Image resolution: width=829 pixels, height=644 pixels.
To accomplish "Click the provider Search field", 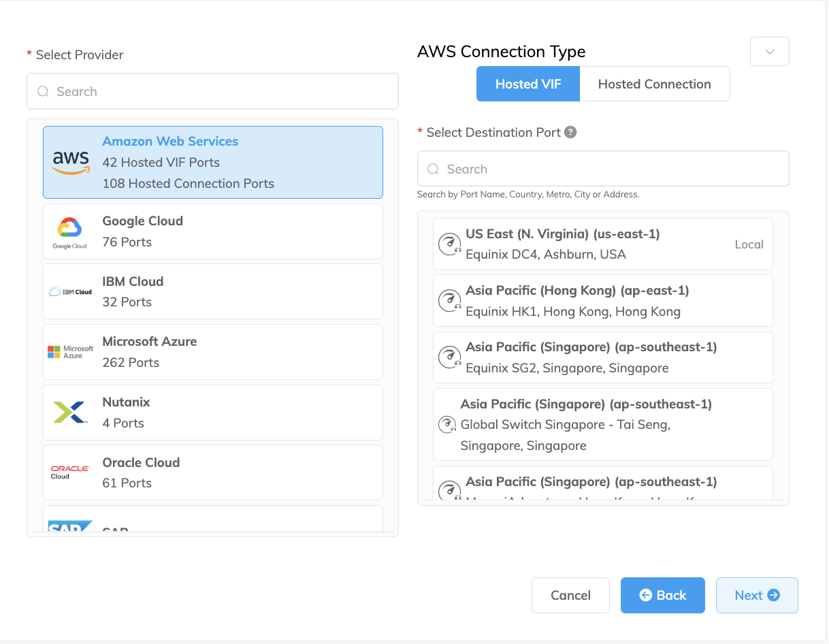I will pyautogui.click(x=212, y=91).
